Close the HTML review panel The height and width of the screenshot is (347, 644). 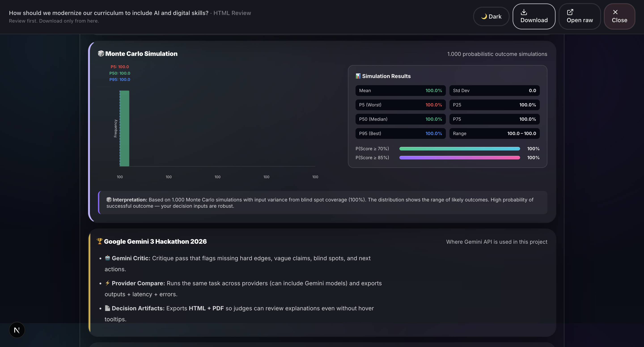619,17
